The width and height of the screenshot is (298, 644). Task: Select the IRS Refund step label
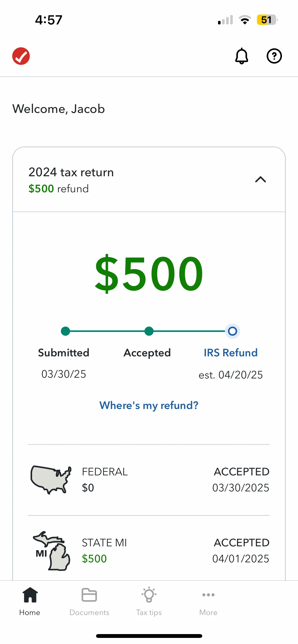[231, 353]
